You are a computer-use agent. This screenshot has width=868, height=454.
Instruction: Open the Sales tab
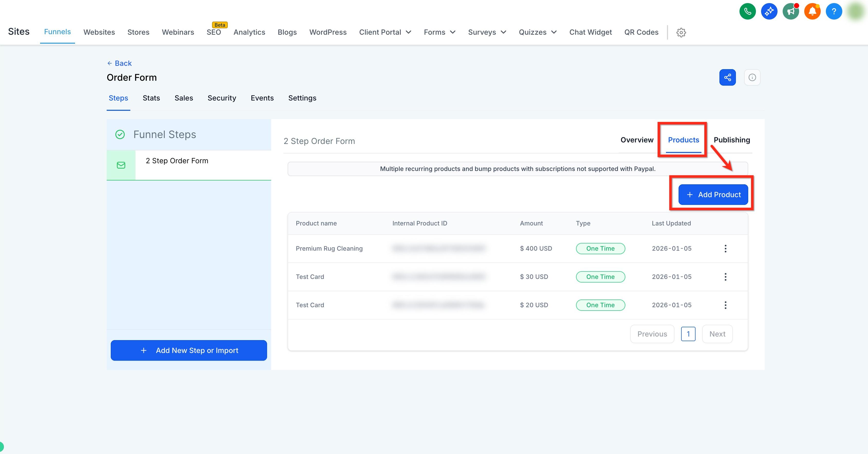coord(184,98)
